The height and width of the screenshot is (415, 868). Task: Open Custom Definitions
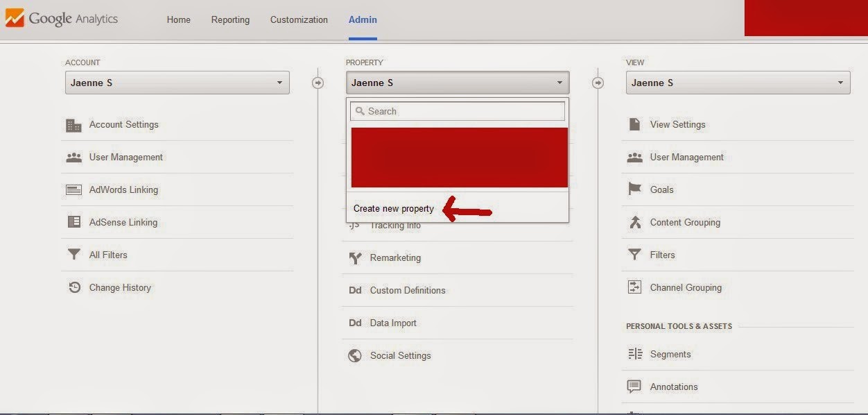point(408,290)
